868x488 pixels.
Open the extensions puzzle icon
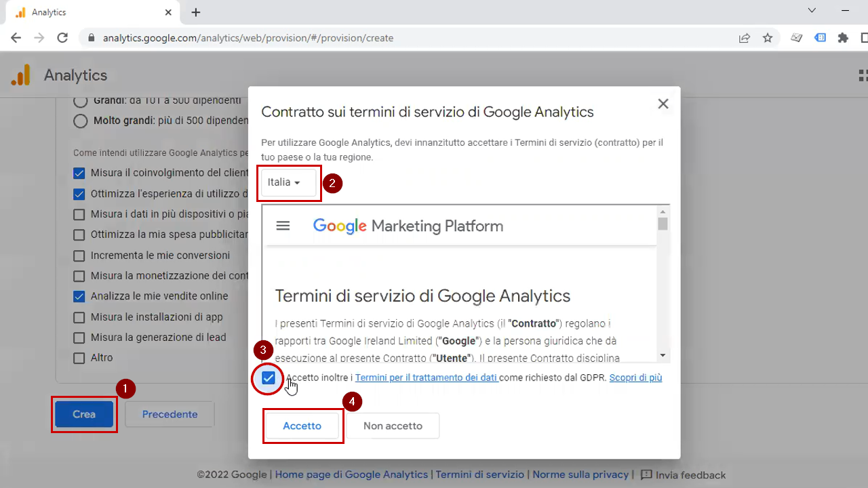coord(843,38)
